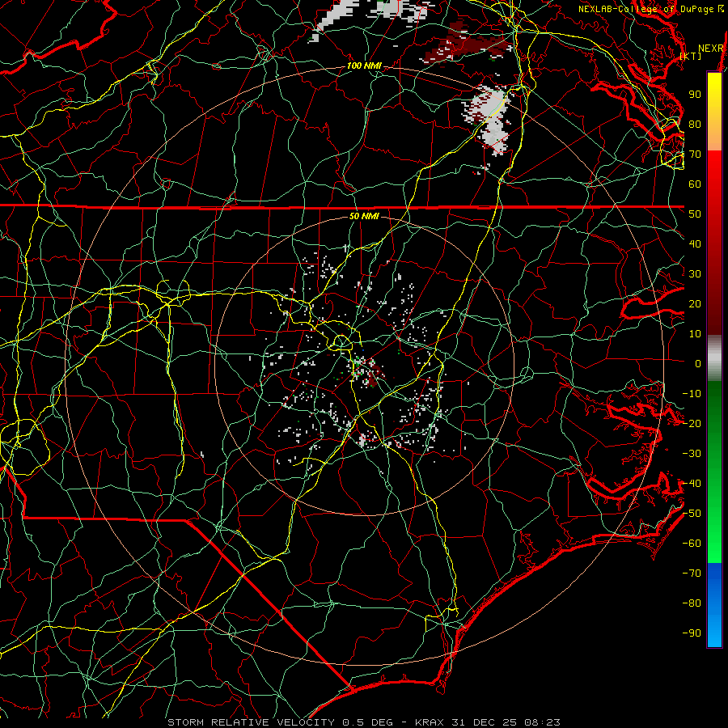Click the positive 40 scale value
Image resolution: width=728 pixels, height=728 pixels.
click(695, 243)
